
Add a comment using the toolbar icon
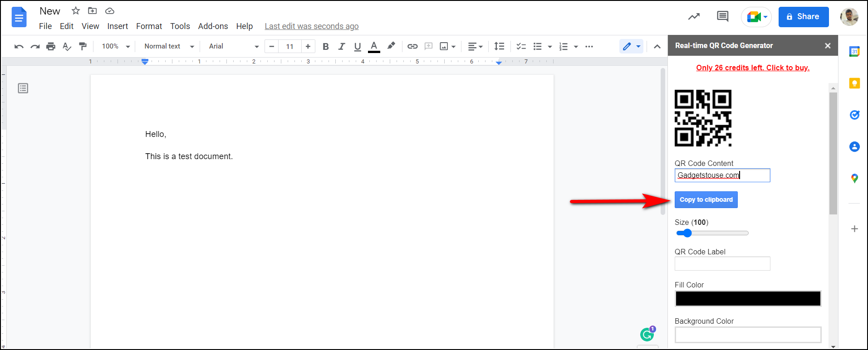[428, 46]
